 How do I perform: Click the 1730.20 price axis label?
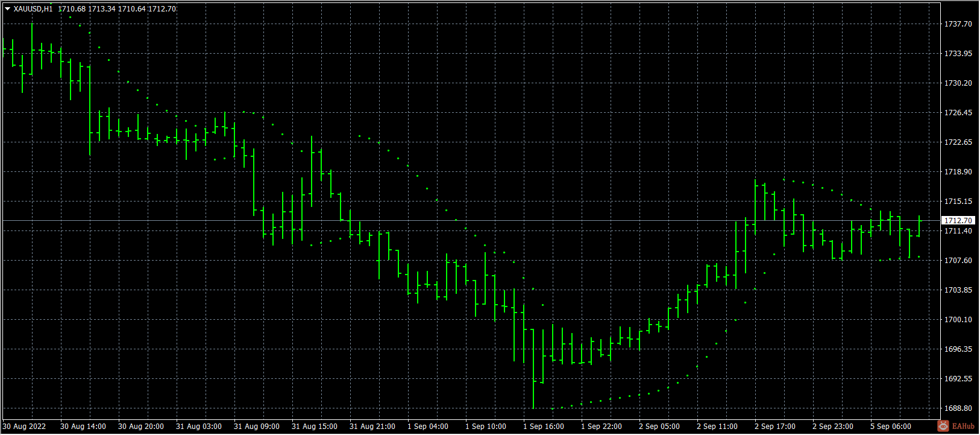point(958,83)
